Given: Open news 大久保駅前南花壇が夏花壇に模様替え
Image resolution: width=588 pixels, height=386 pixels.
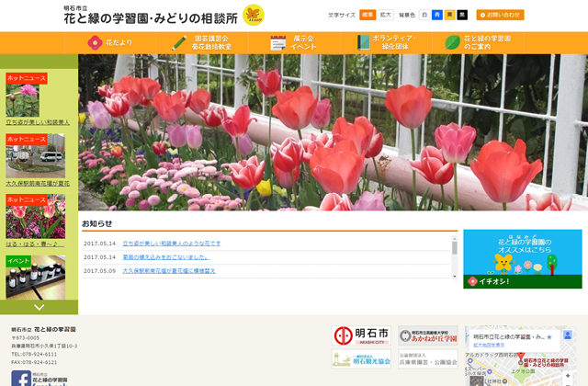Looking at the screenshot, I should [169, 271].
